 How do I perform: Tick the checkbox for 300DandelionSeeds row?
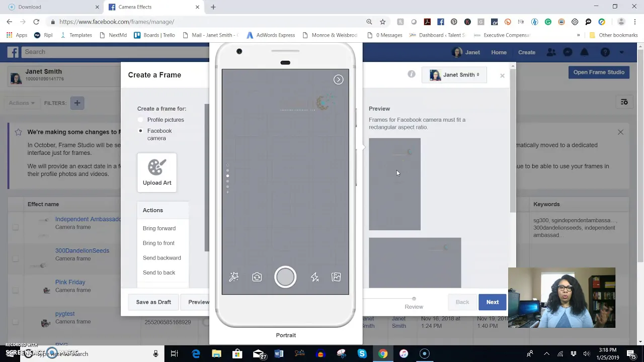tap(16, 258)
